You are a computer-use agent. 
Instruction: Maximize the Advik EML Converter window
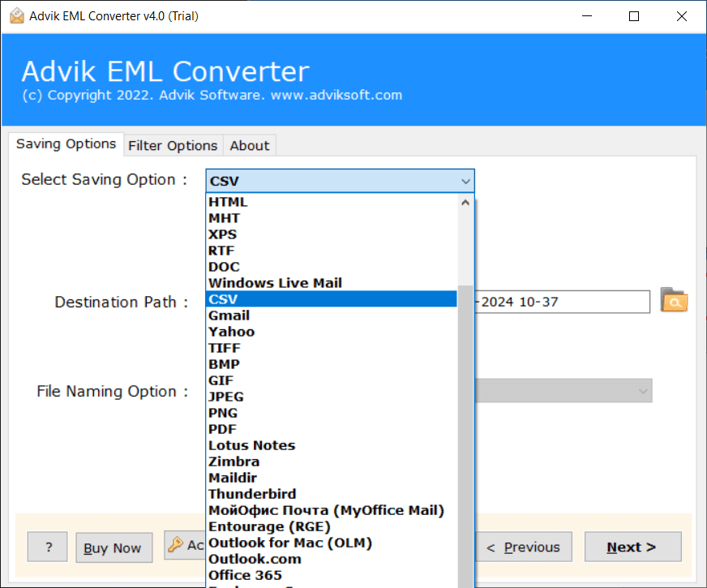coord(634,16)
